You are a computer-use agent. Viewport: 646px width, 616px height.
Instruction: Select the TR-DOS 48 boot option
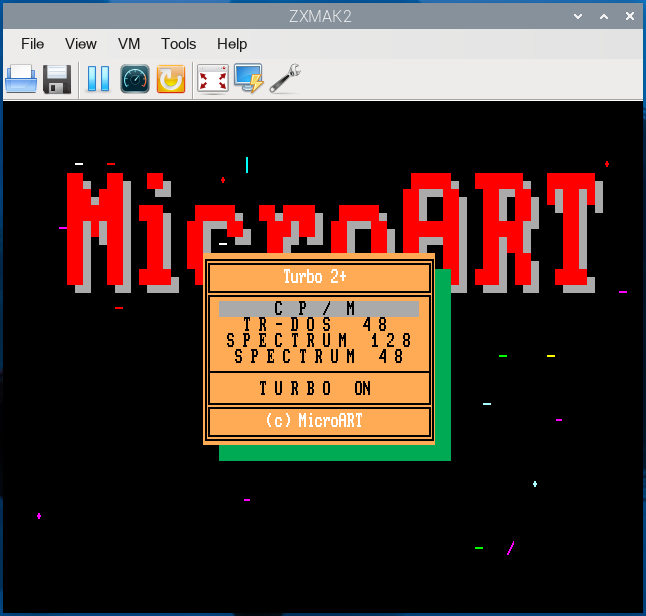(x=315, y=325)
